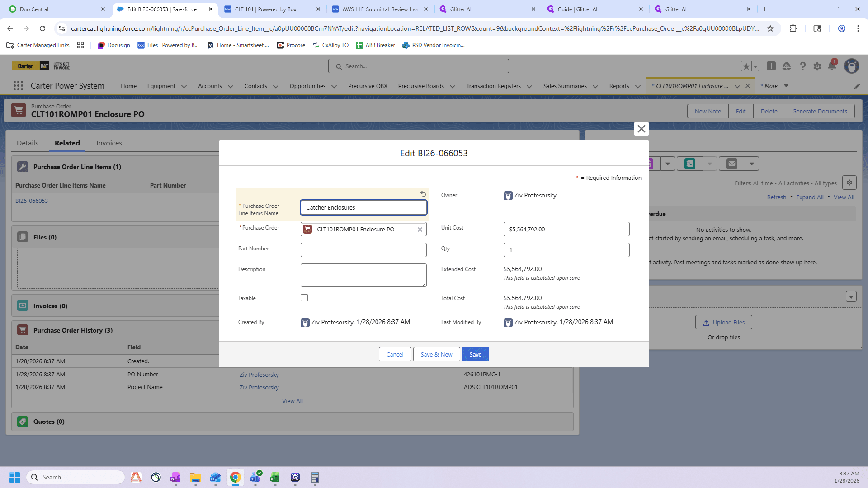
Task: Open the Home navigation item
Action: pyautogui.click(x=128, y=86)
